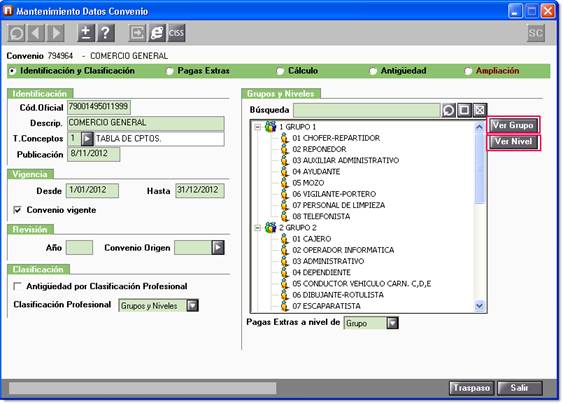Click the tree list scrollbar thumb
This screenshot has width=563, height=404.
(479, 167)
